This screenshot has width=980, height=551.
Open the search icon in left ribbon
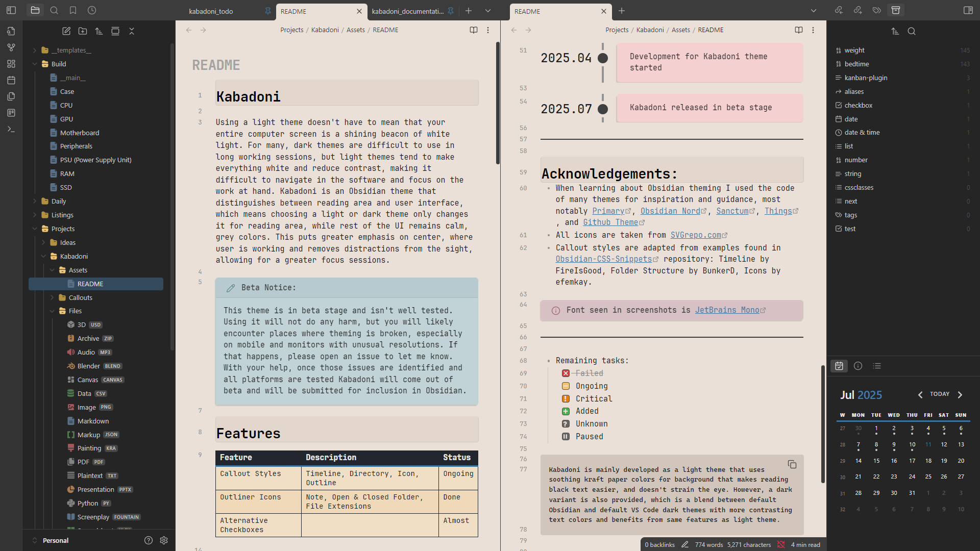click(x=54, y=10)
